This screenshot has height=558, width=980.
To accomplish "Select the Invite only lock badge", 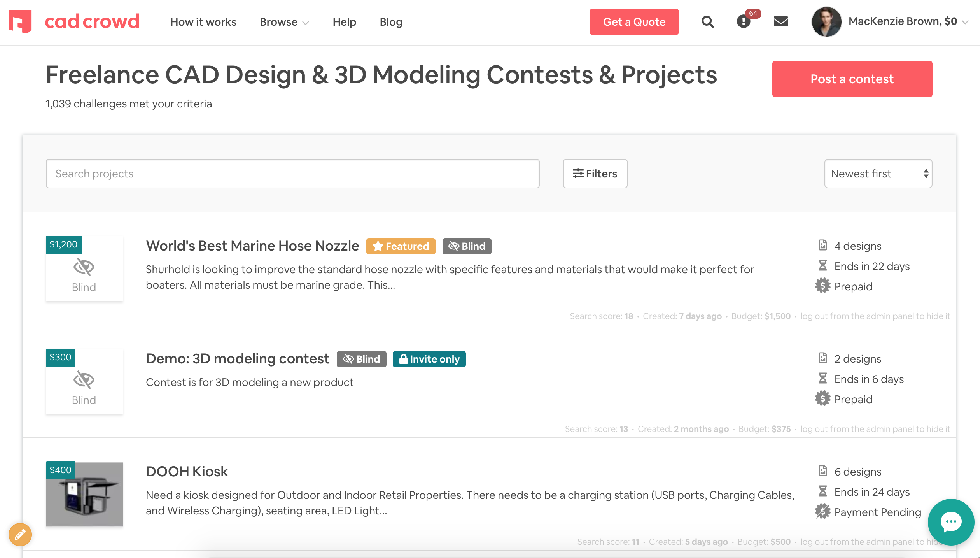I will tap(429, 359).
